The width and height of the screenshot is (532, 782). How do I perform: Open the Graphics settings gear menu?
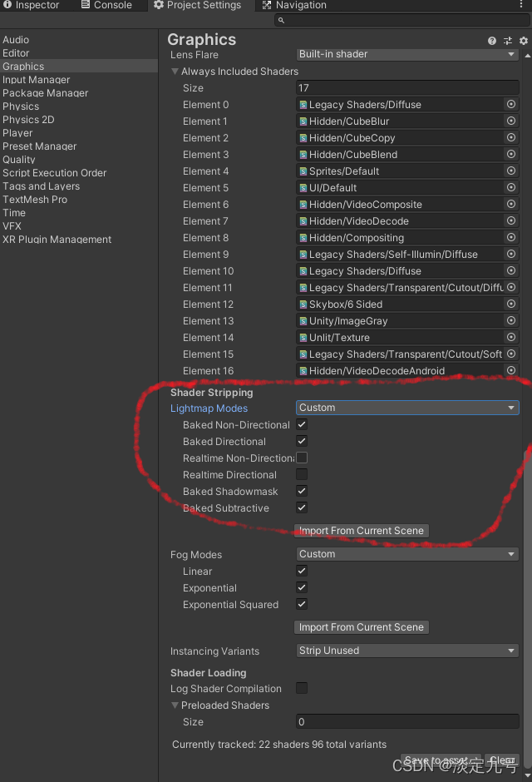tap(524, 40)
